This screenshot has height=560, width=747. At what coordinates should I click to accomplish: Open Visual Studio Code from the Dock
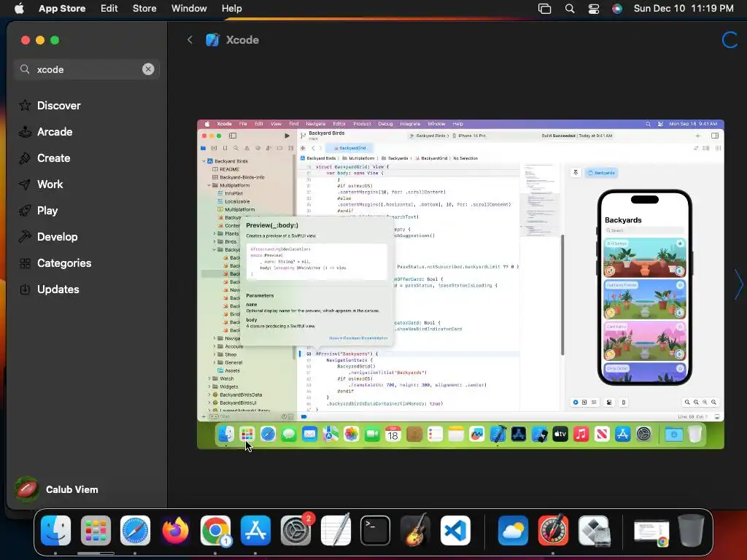click(x=455, y=530)
